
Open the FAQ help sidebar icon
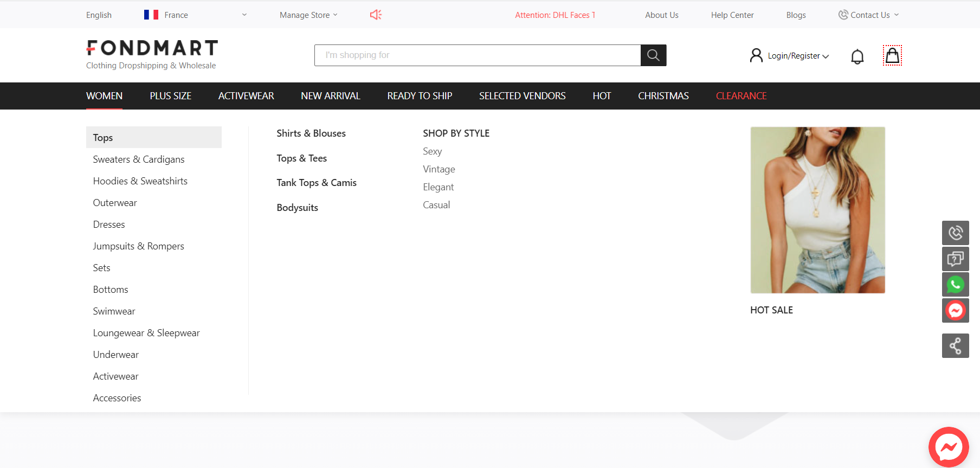(955, 259)
